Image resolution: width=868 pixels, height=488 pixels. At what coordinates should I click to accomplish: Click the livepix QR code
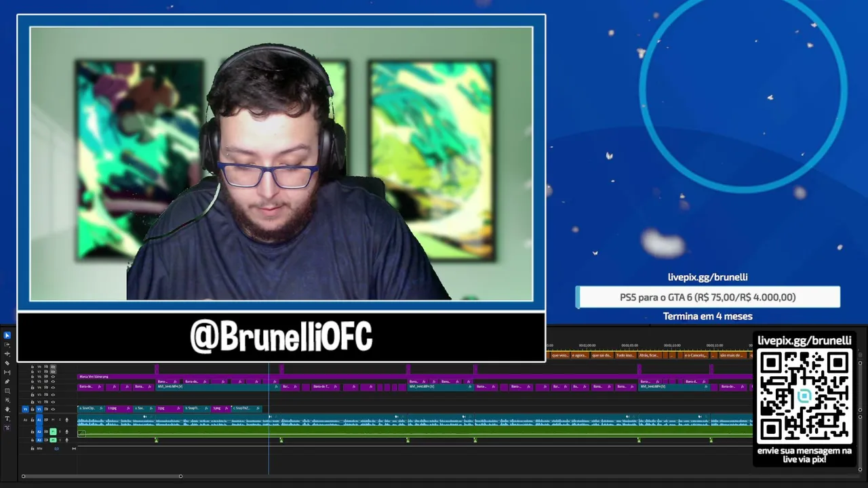(x=805, y=396)
